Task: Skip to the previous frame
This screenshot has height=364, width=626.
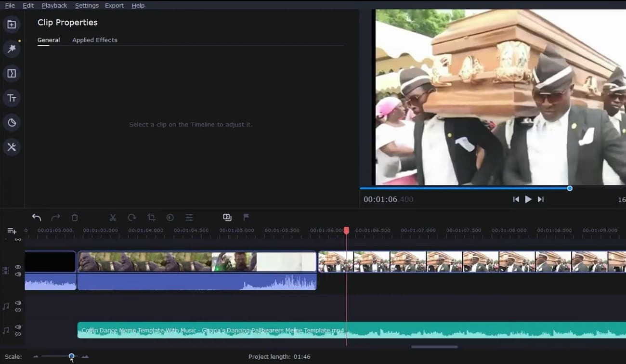Action: [516, 199]
